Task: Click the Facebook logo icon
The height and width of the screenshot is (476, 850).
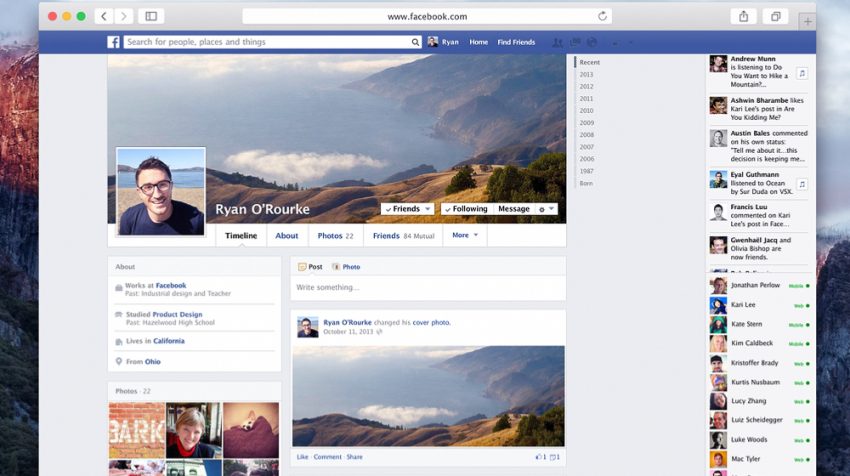Action: [x=114, y=42]
